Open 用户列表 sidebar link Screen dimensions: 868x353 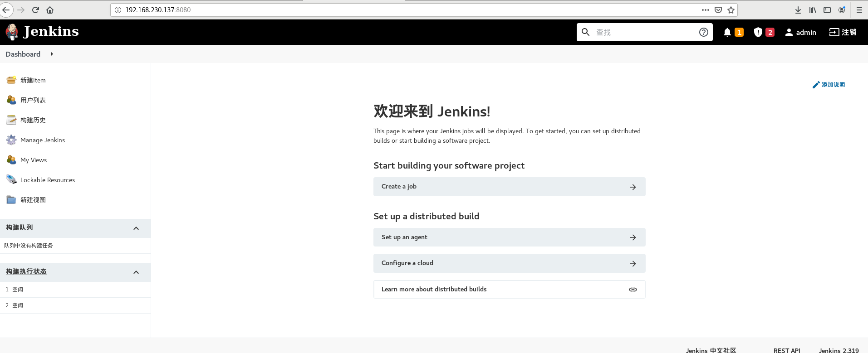click(x=33, y=100)
